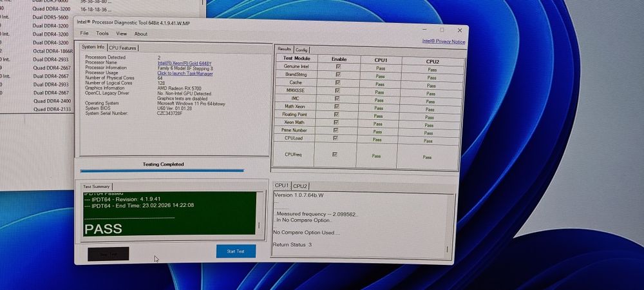This screenshot has height=290, width=644.
Task: Maximize the Processor Diagnostic Tool window
Action: click(x=442, y=30)
